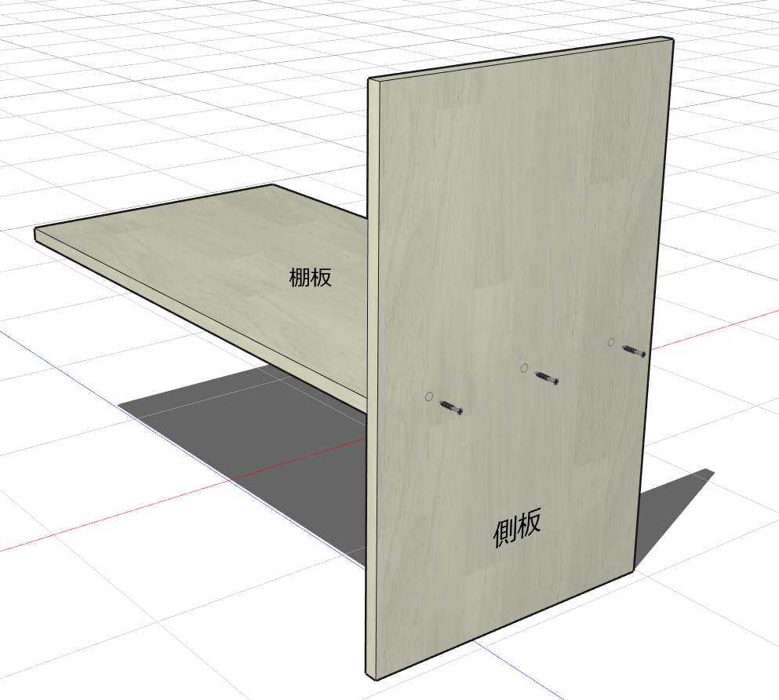779x700 pixels.
Task: Select the vertical side panel's top edge face
Action: [521, 58]
